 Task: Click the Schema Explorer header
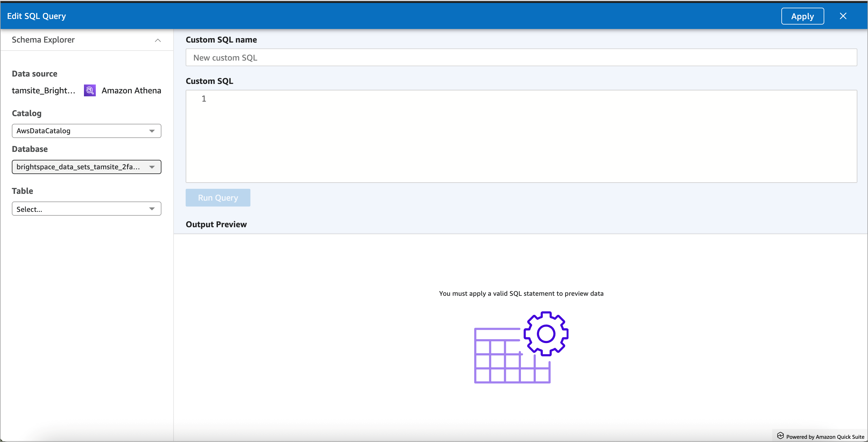[43, 40]
